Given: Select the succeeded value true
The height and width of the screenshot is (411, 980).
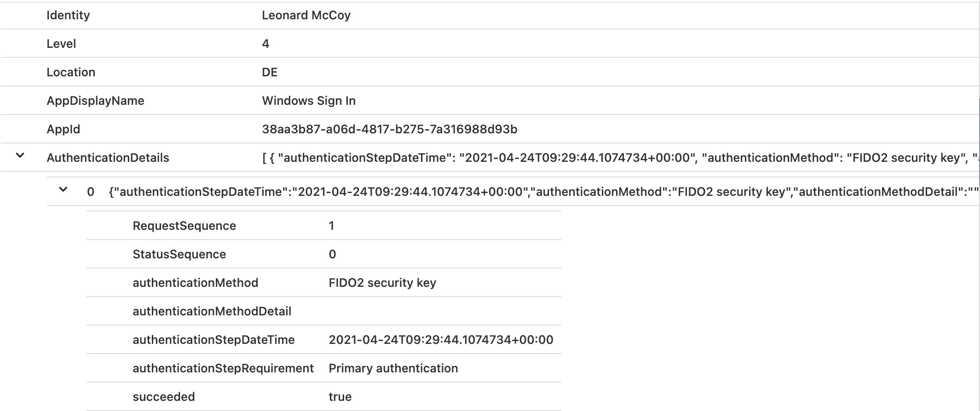Looking at the screenshot, I should (x=340, y=397).
